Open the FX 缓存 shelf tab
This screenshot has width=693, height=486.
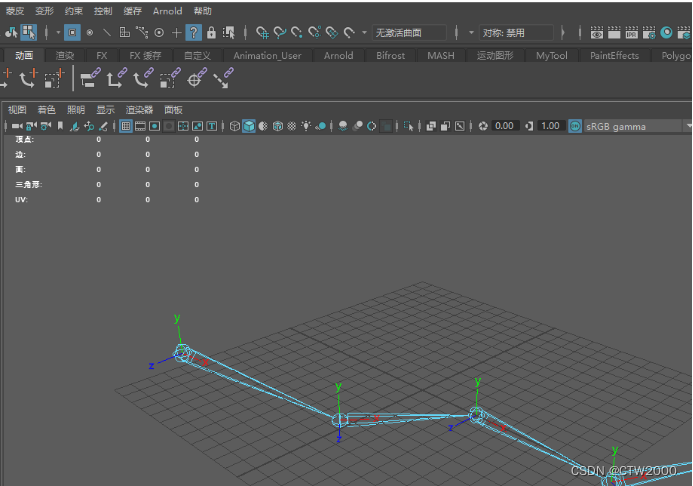[145, 56]
